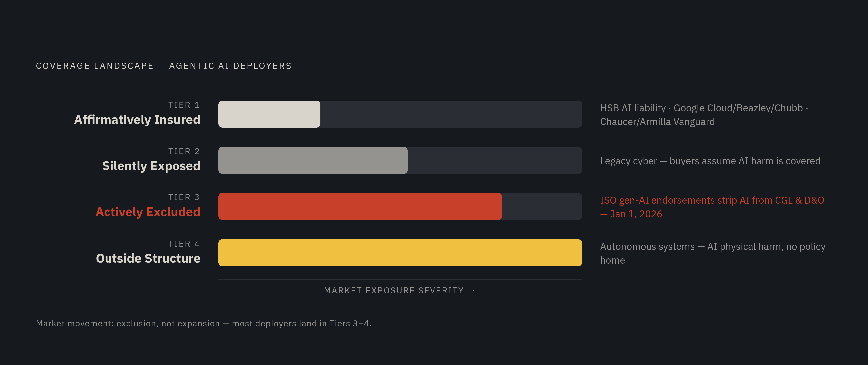Click the 'Affirmatively Insured' title
The width and height of the screenshot is (868, 365).
137,120
